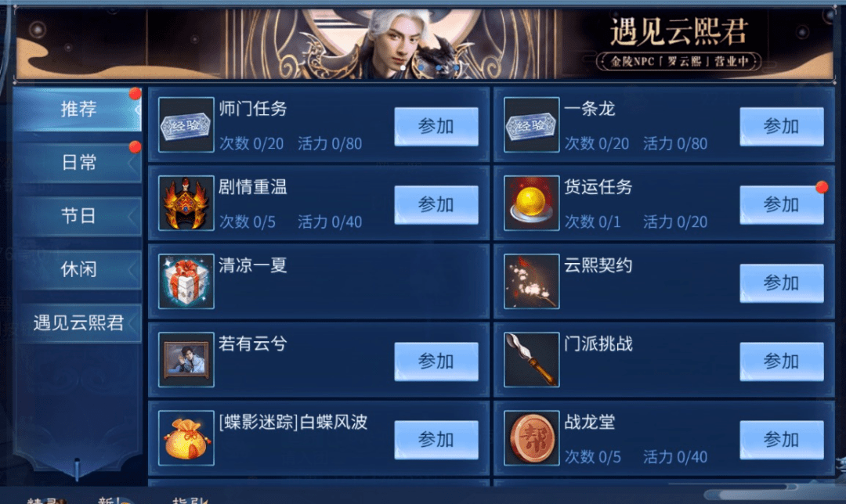Select the 若有云兮 portrait frame icon
The width and height of the screenshot is (846, 504).
186,359
